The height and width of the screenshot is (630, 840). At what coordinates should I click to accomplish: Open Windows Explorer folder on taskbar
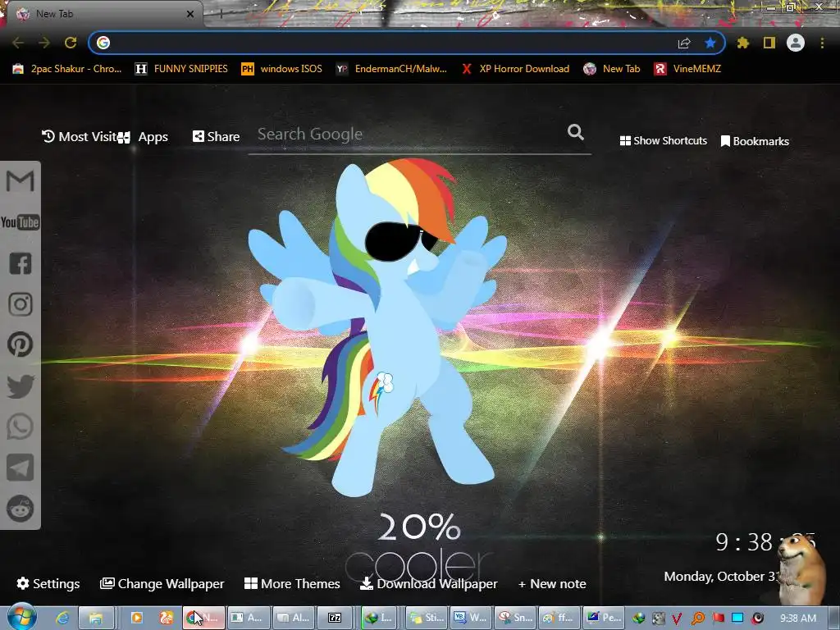tap(96, 618)
